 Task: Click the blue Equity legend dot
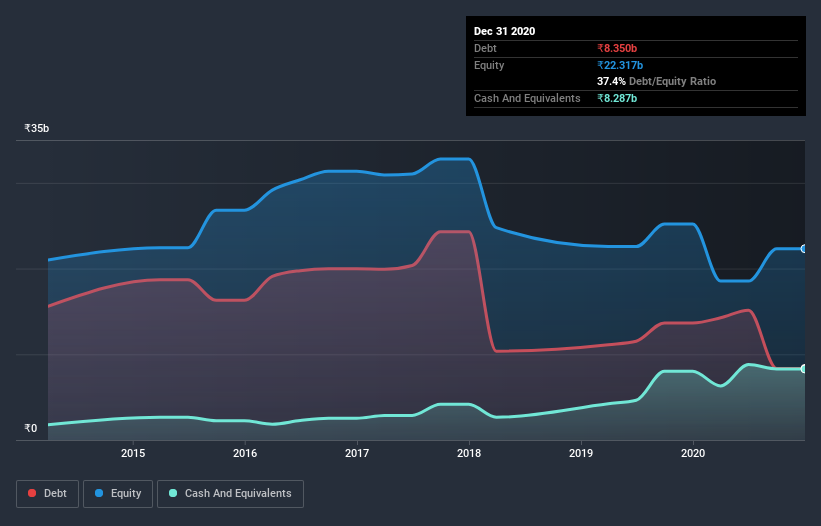tap(99, 493)
